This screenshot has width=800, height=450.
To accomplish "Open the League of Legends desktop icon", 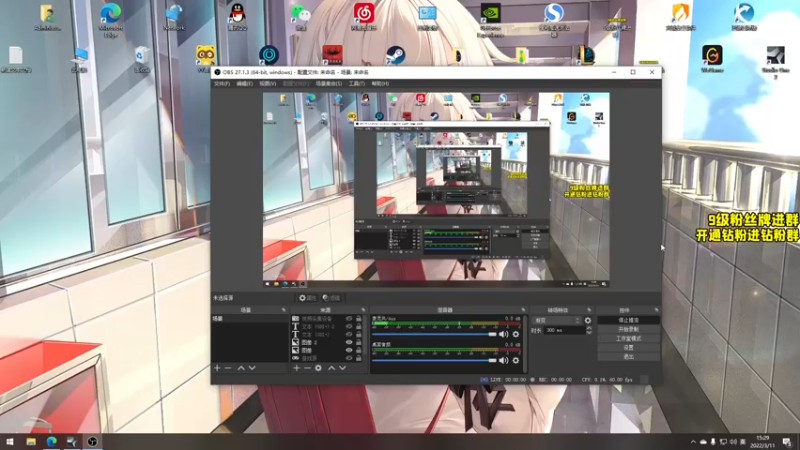I will pyautogui.click(x=586, y=55).
